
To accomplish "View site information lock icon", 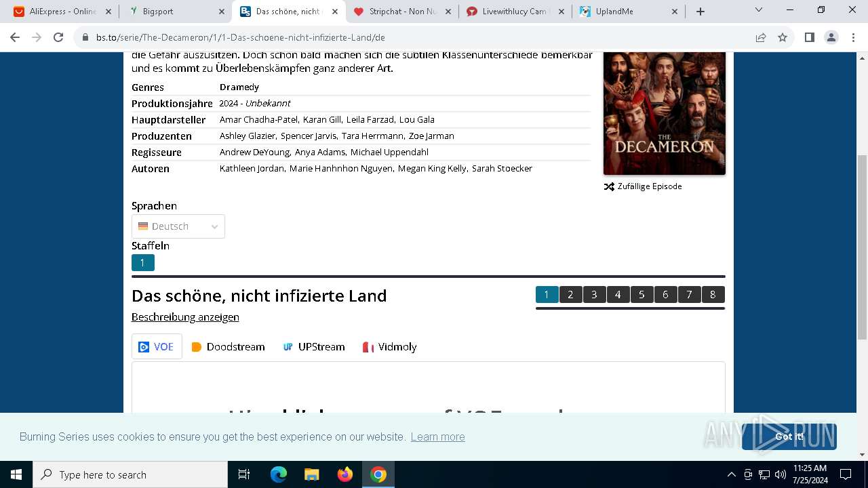I will pyautogui.click(x=85, y=37).
